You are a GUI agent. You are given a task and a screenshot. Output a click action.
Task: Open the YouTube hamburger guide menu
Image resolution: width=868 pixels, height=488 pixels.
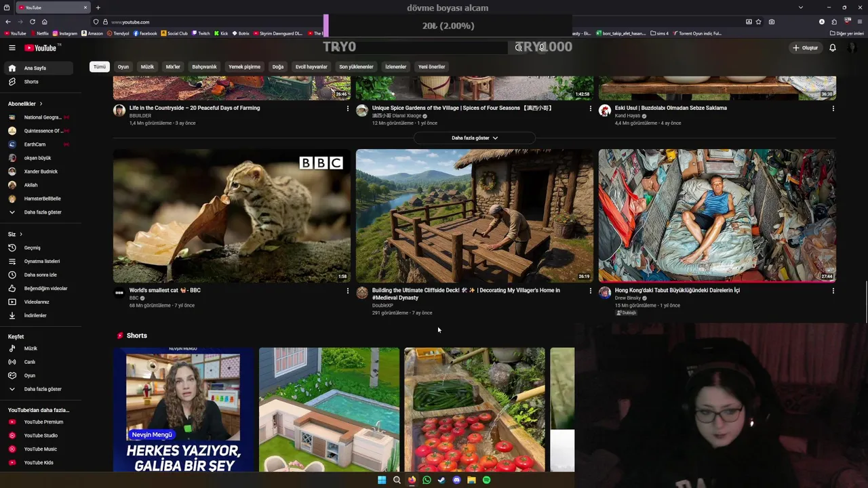coord(12,47)
